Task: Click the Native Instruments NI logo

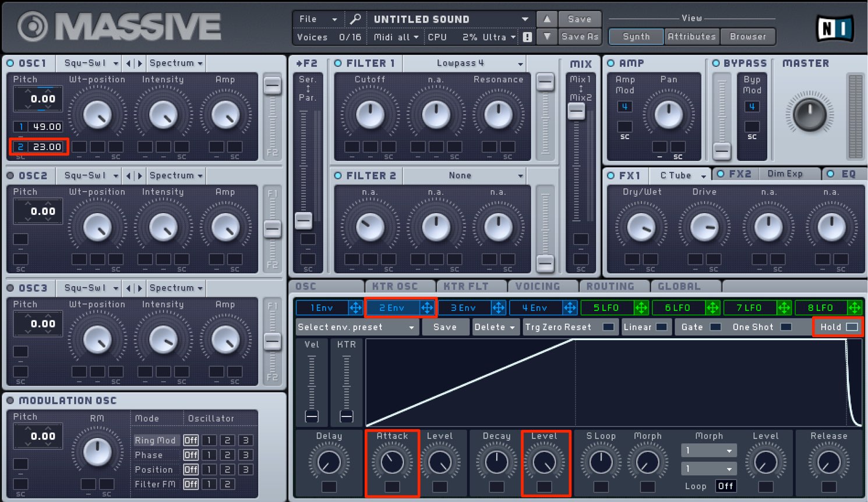Action: [x=835, y=28]
